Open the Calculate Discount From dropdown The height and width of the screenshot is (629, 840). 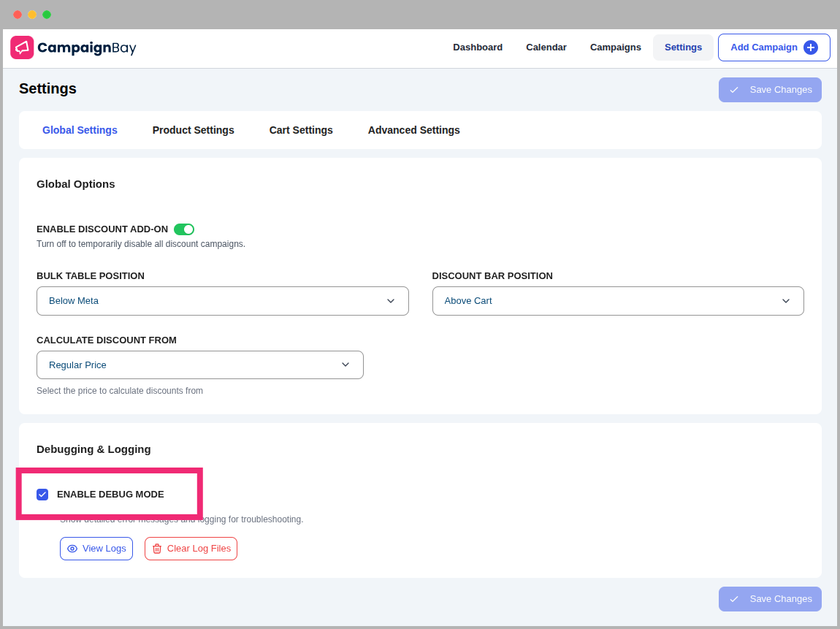pos(199,365)
